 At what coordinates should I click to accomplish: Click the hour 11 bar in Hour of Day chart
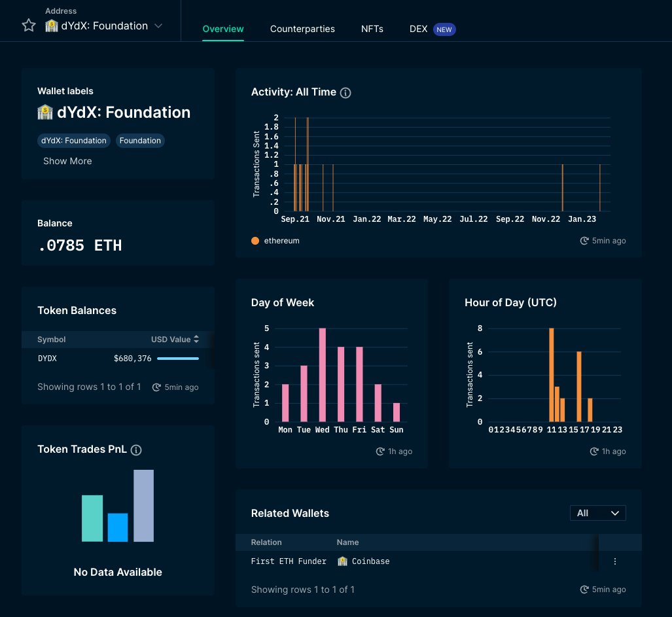(x=552, y=375)
